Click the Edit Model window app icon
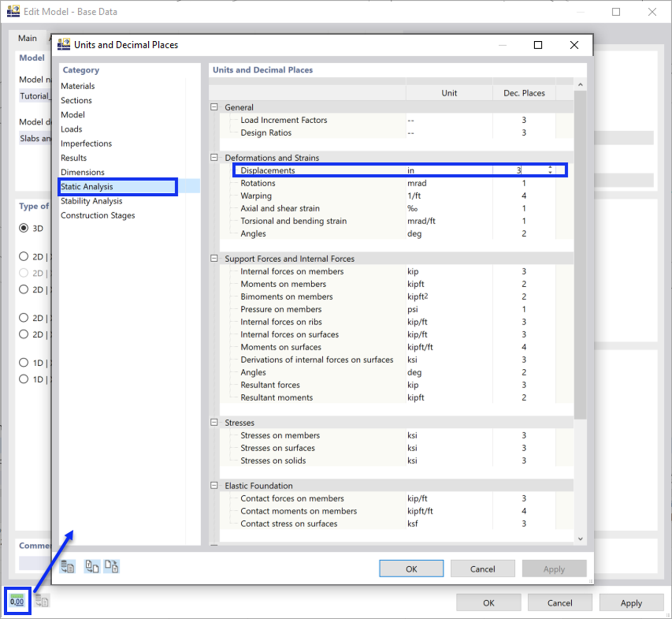 pyautogui.click(x=14, y=11)
